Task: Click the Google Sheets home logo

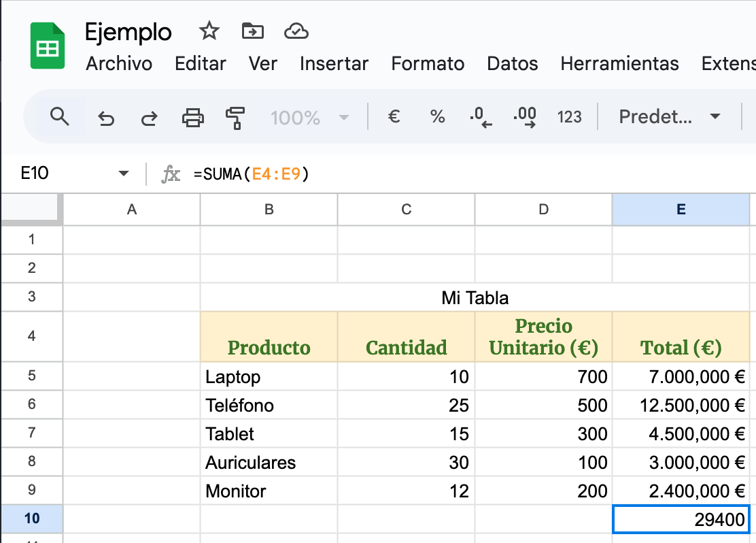Action: coord(48,46)
